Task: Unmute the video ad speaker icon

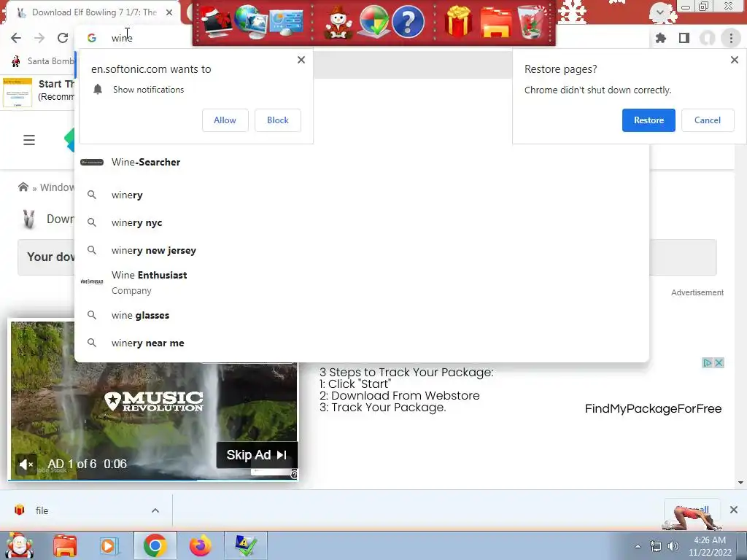Action: (x=26, y=464)
